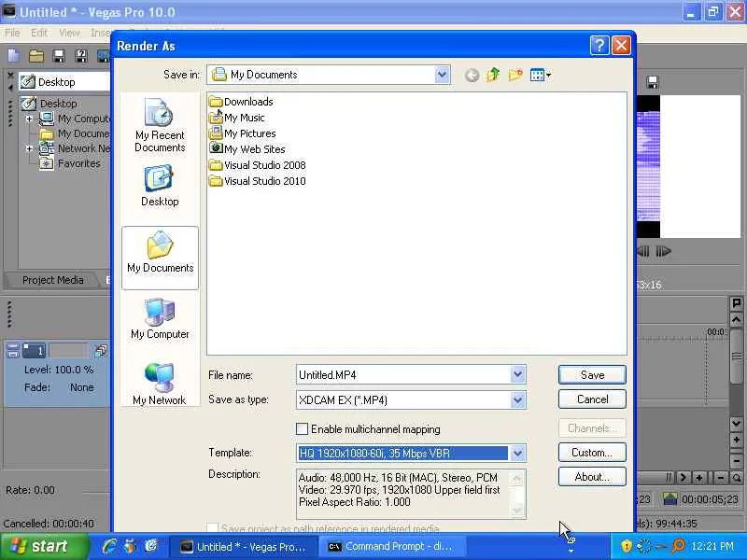Click the track 1 icon right of the grey field
The width and height of the screenshot is (747, 560).
101,351
